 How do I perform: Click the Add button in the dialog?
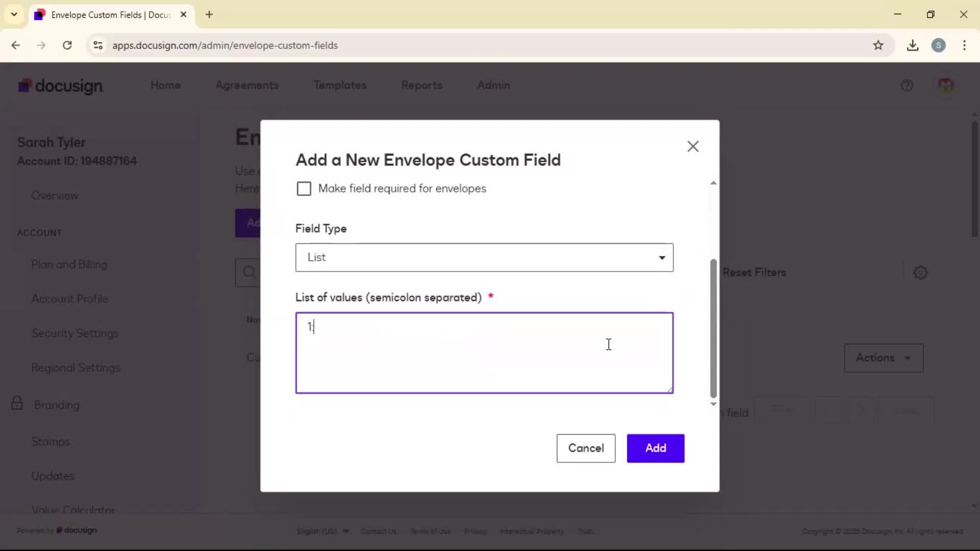tap(655, 448)
